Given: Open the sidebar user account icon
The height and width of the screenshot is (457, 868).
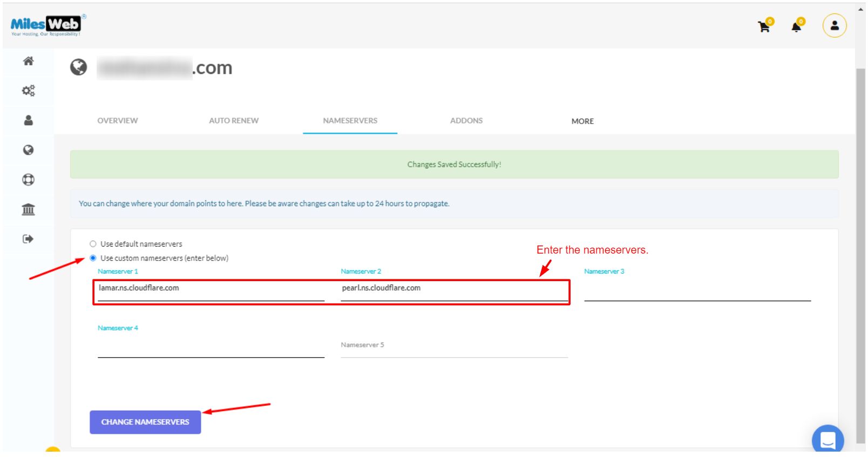Looking at the screenshot, I should [29, 120].
